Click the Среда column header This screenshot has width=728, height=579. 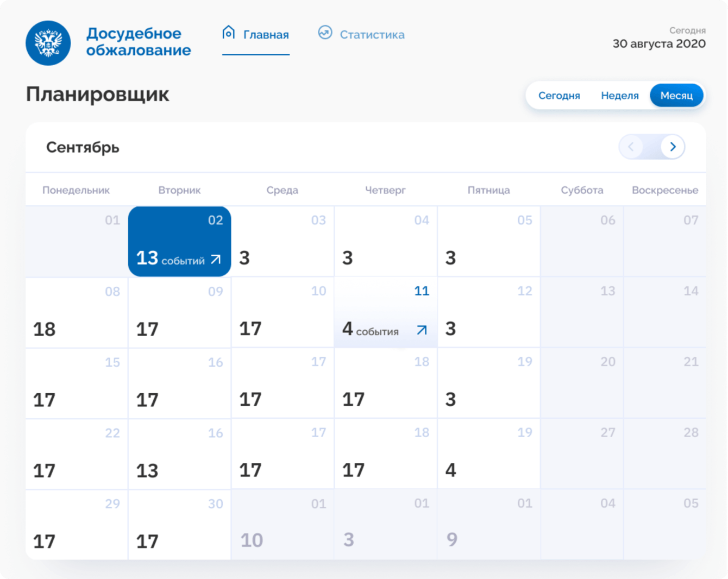[x=283, y=190]
